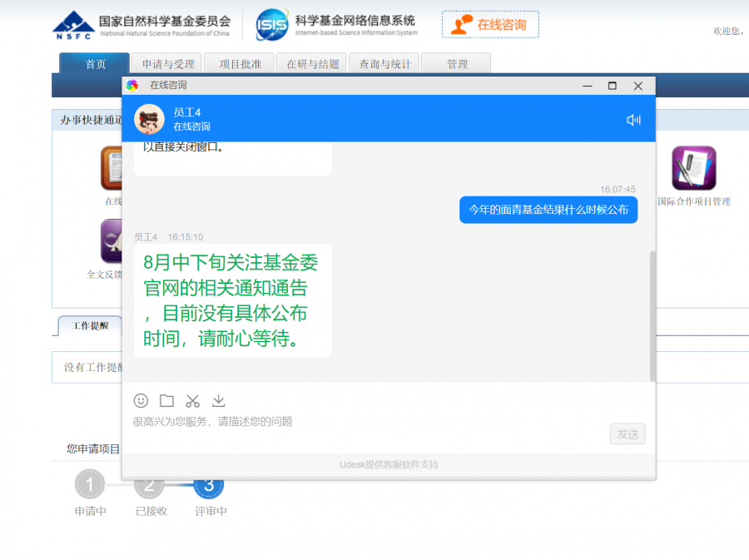The image size is (749, 560).
Task: Click the emoji smiley icon in chat toolbar
Action: 141,400
